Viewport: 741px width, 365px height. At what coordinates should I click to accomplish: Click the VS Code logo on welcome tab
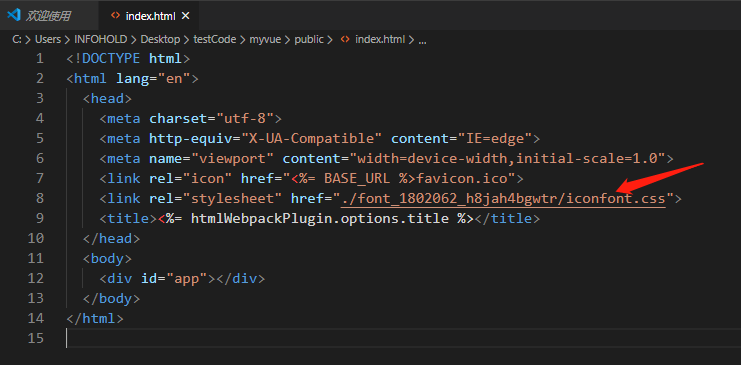(x=14, y=15)
